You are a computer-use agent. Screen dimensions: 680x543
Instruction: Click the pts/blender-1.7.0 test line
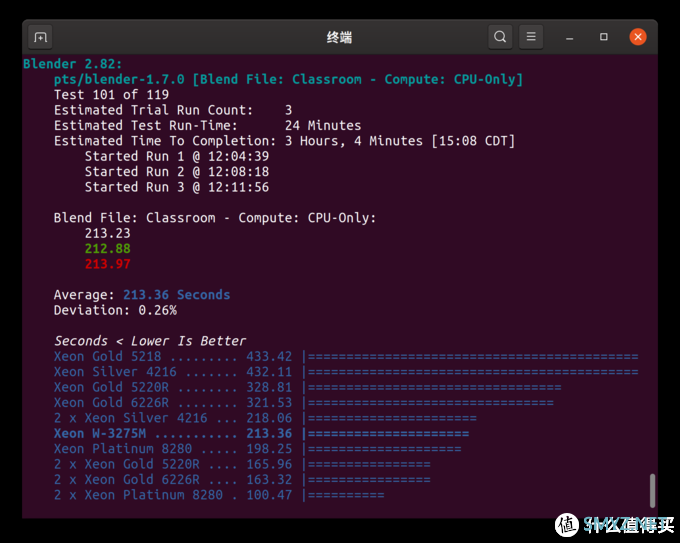click(288, 79)
